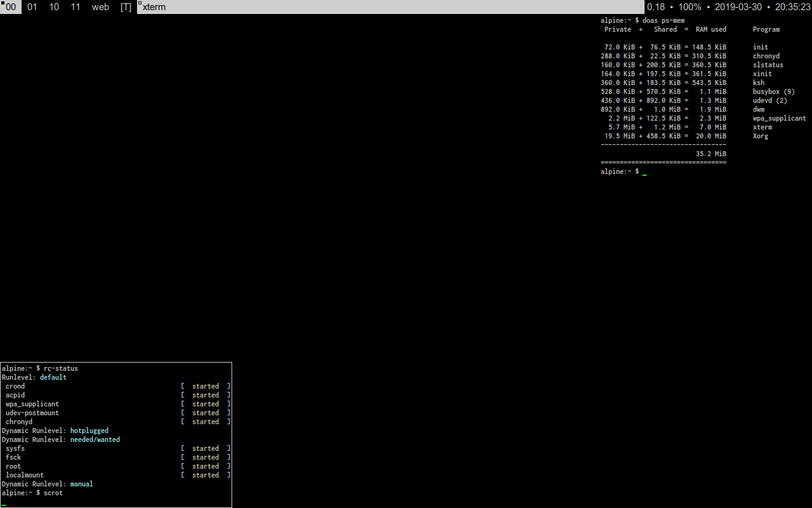Click the 'Xorg' program name

[761, 136]
